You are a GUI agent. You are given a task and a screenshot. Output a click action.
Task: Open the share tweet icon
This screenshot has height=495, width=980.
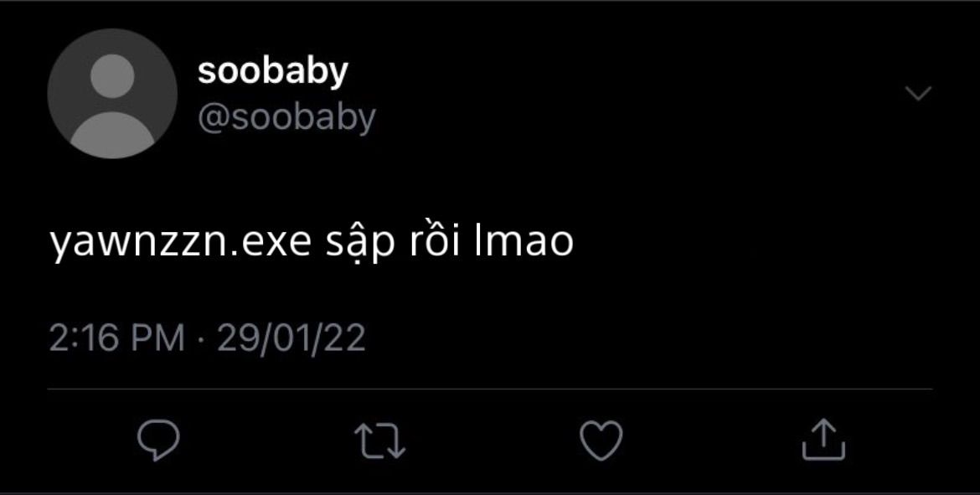[x=823, y=440]
